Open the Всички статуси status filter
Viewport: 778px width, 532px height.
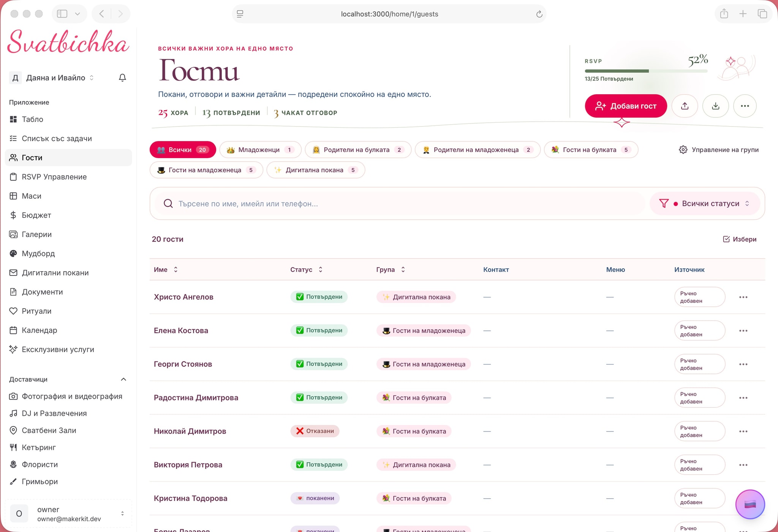tap(705, 204)
